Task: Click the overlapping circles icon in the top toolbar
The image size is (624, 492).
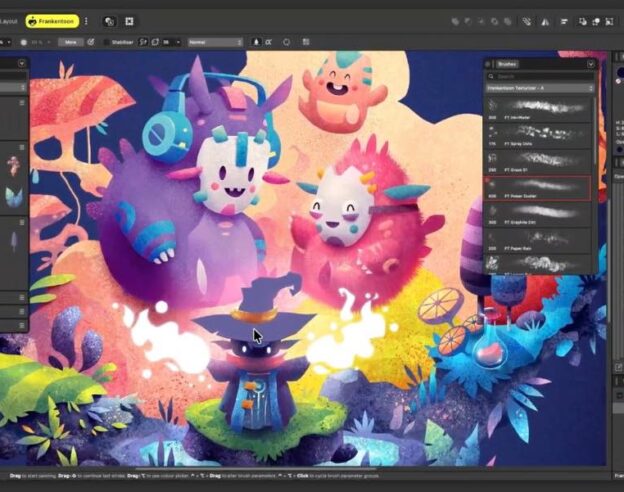Action: point(109,21)
